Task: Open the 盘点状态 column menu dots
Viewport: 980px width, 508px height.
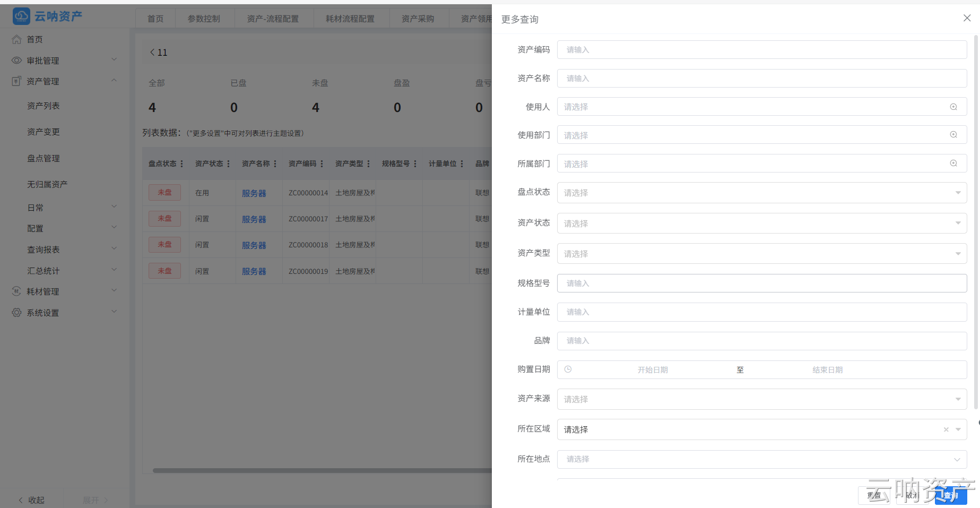Action: (x=181, y=163)
